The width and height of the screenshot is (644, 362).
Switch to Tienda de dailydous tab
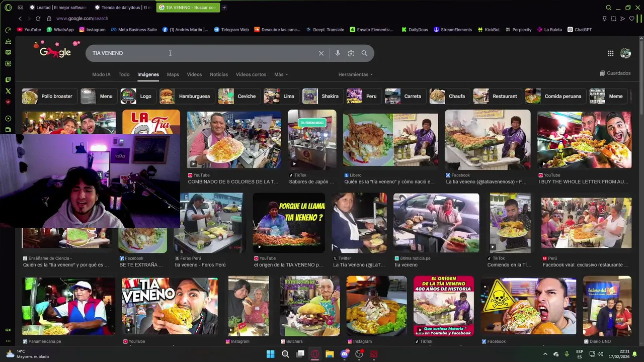point(123,8)
